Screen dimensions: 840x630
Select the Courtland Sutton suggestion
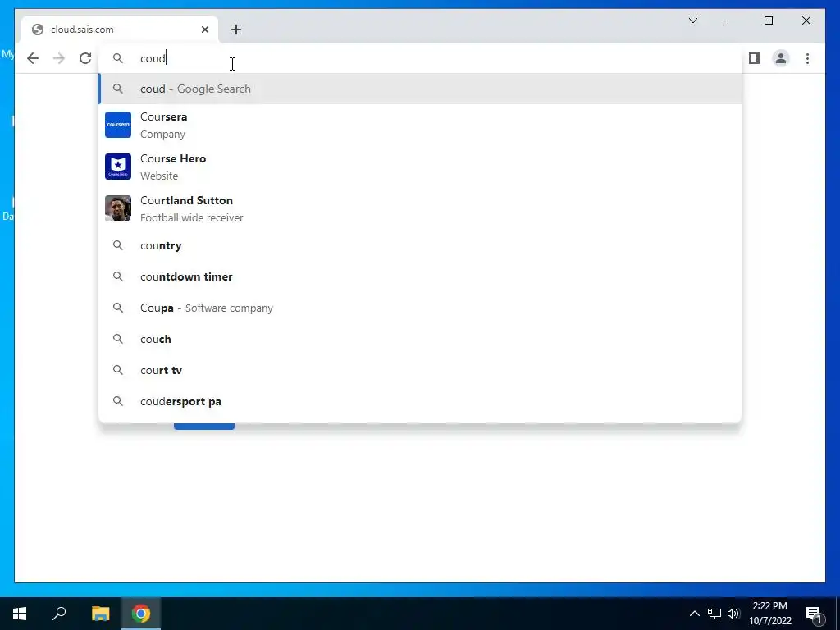tap(421, 208)
